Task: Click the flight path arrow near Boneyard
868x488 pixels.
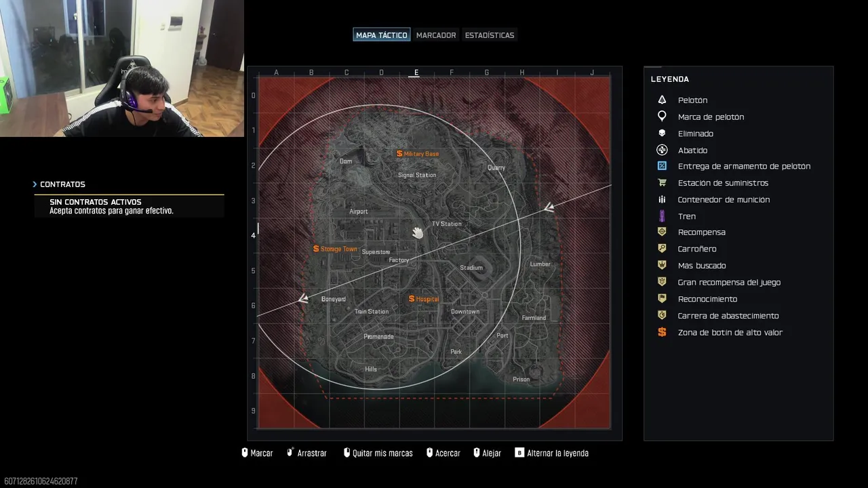Action: [x=303, y=298]
